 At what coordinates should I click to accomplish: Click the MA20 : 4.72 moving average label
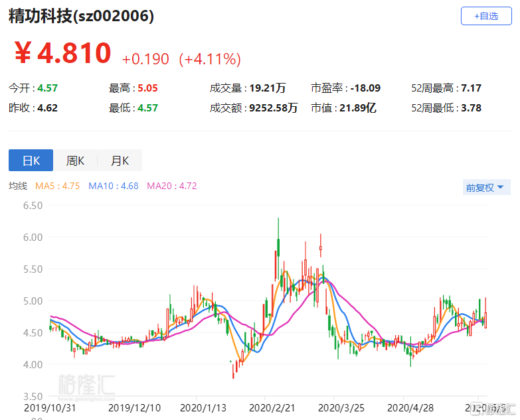(x=172, y=186)
